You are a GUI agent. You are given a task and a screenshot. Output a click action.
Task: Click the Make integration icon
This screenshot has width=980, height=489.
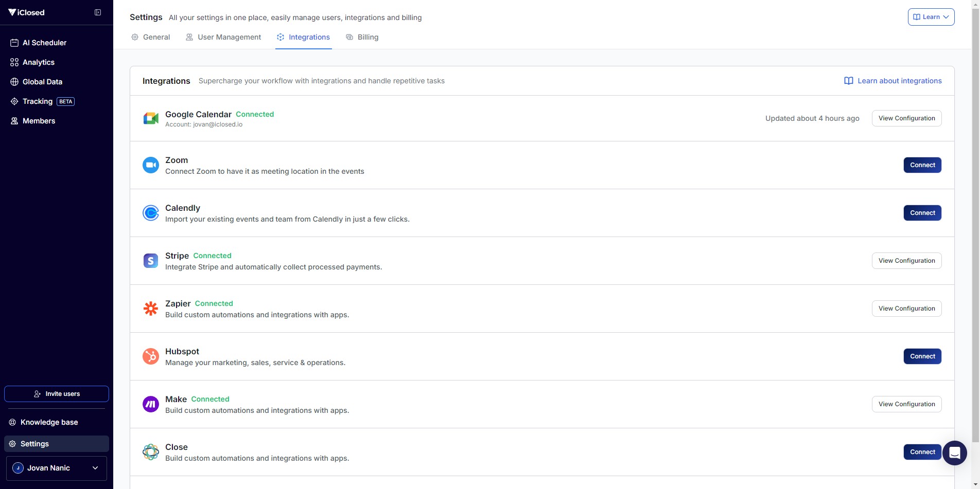[151, 404]
